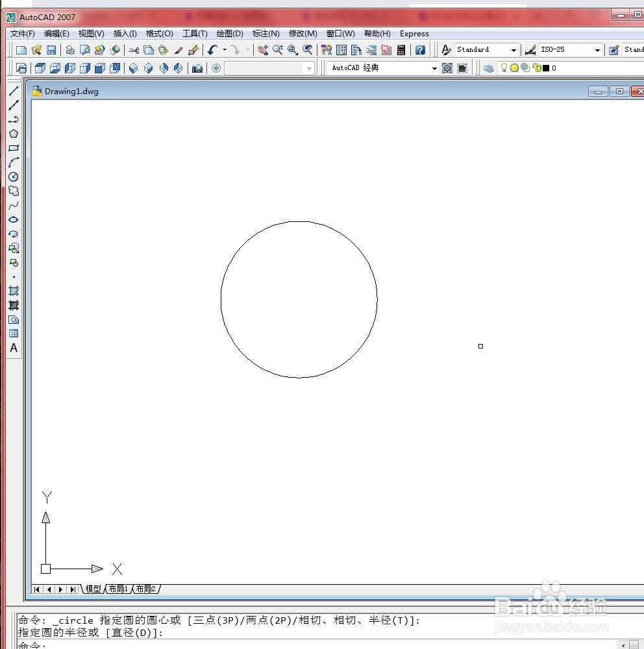Jump to first layout tab arrow
Image resolution: width=644 pixels, height=649 pixels.
37,589
